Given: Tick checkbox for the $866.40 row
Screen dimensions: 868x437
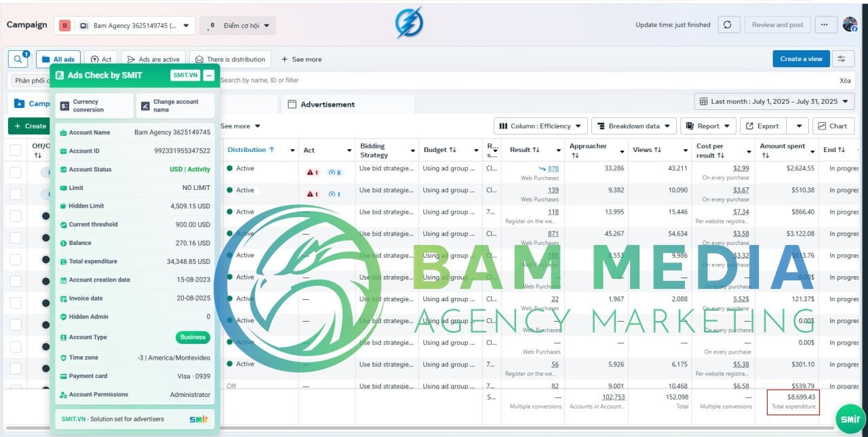Looking at the screenshot, I should pyautogui.click(x=16, y=216).
